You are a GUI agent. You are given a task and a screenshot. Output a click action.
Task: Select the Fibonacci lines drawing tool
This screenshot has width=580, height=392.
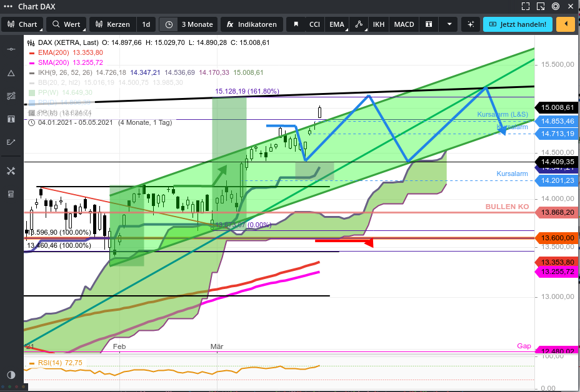[11, 96]
